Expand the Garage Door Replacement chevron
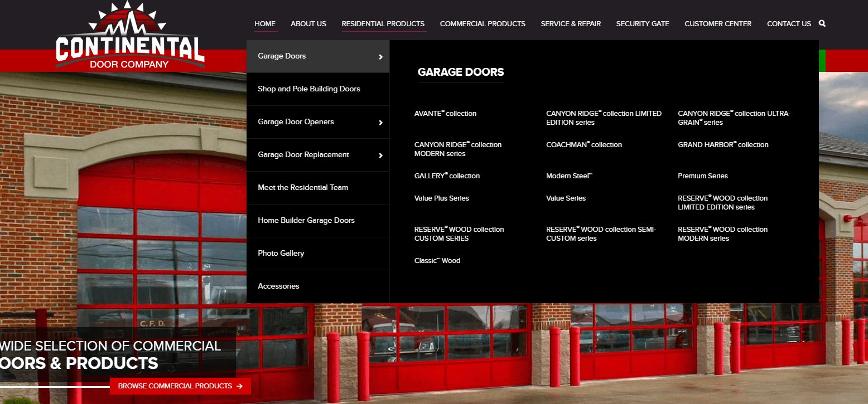Image resolution: width=868 pixels, height=404 pixels. [380, 155]
